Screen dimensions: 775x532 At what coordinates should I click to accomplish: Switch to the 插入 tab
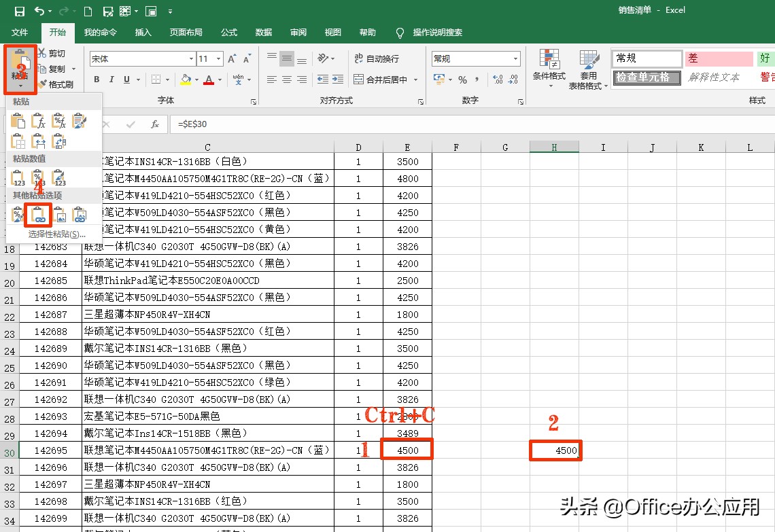point(143,32)
